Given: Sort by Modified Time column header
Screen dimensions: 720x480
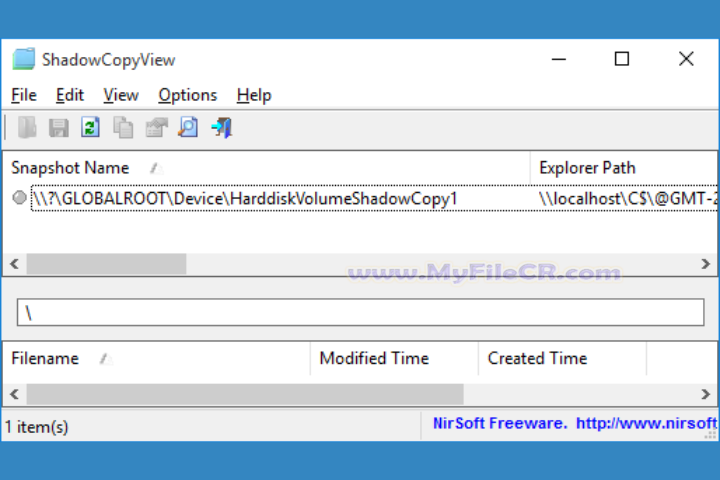Looking at the screenshot, I should coord(394,358).
